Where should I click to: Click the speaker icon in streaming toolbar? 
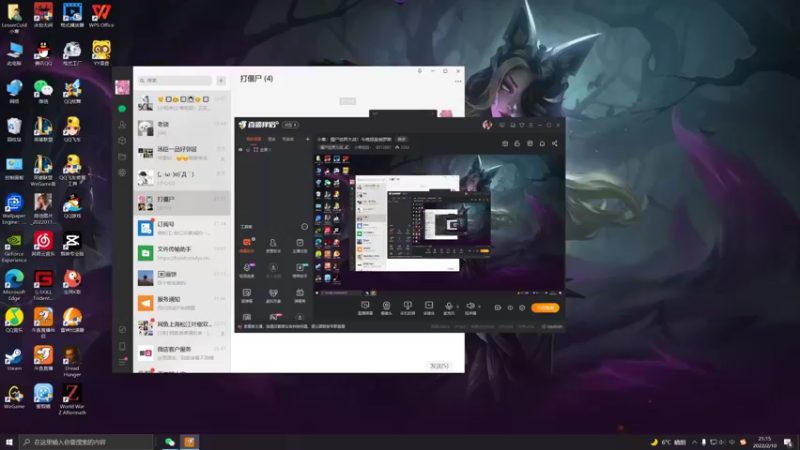[470, 306]
